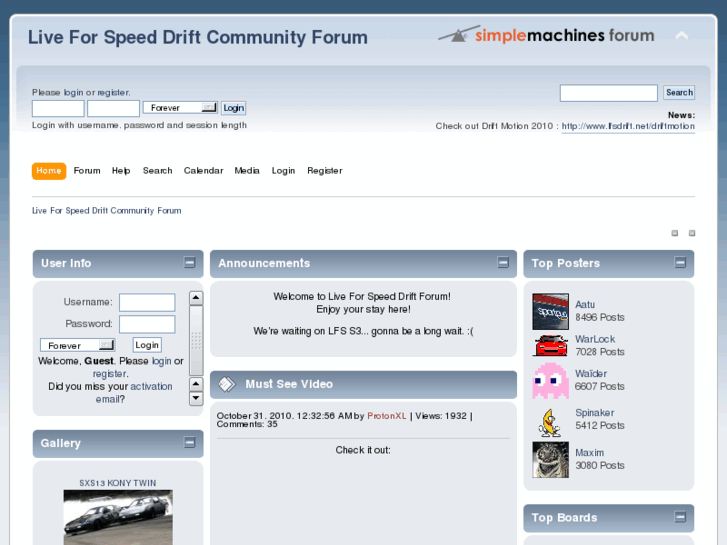727x545 pixels.
Task: Click the login link in User Info welcome
Action: point(161,361)
